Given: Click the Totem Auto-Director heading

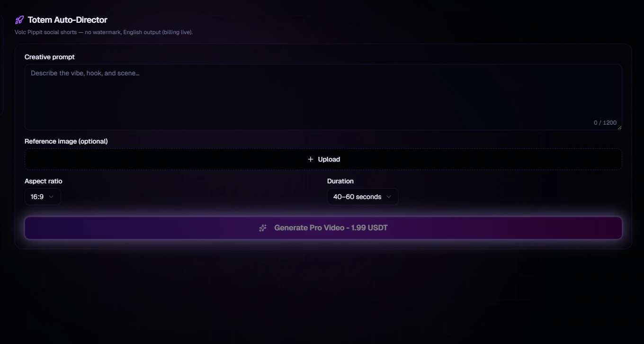Looking at the screenshot, I should [68, 20].
